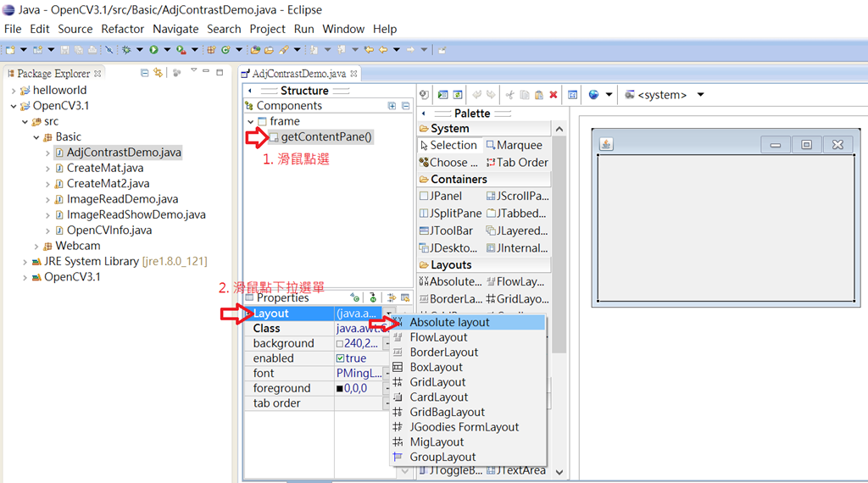This screenshot has height=483, width=868.
Task: Expand all components in Components panel
Action: click(x=392, y=106)
